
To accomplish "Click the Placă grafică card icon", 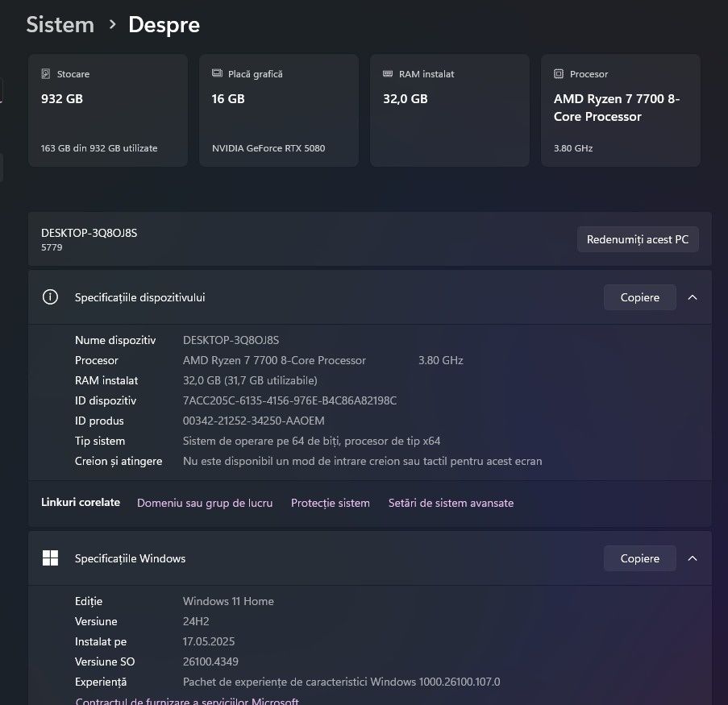I will coord(217,73).
